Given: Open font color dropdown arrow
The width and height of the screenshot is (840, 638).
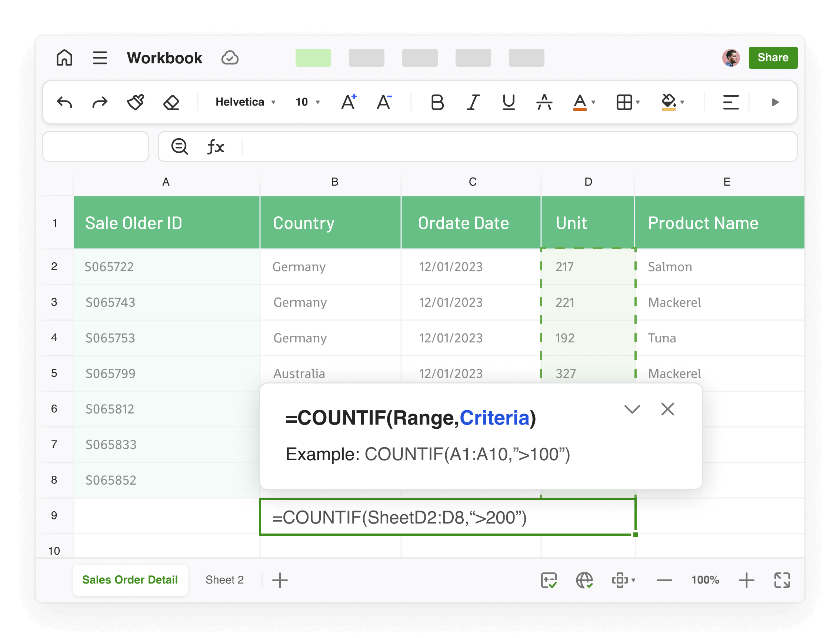Looking at the screenshot, I should pos(594,102).
